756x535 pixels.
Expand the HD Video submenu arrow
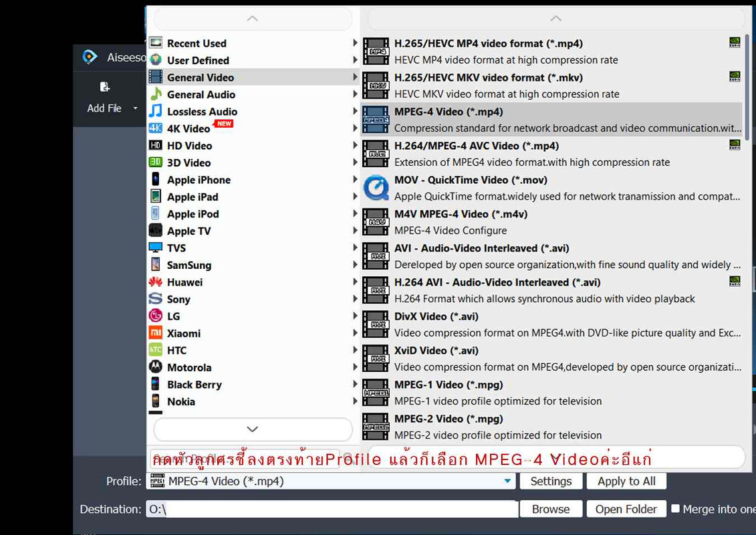click(355, 144)
